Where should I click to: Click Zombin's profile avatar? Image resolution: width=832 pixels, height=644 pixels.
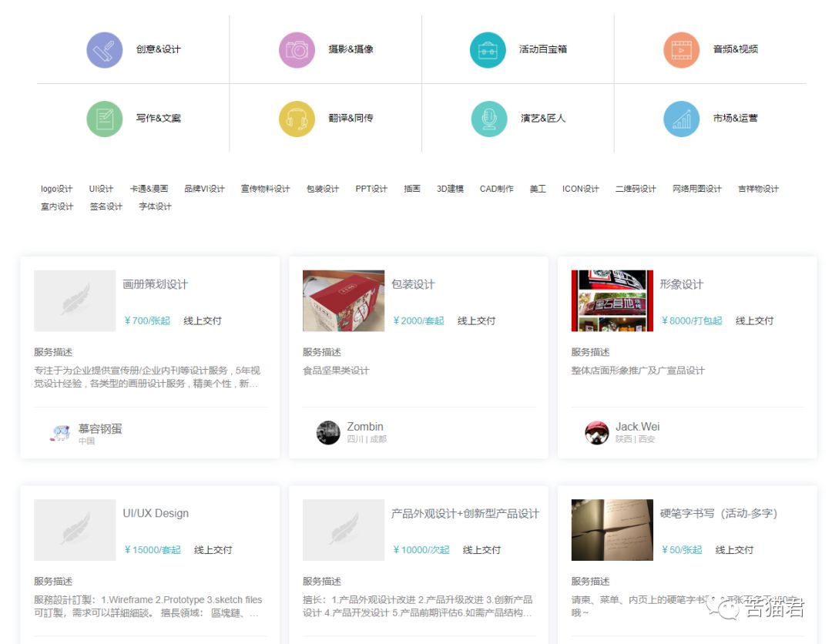click(x=327, y=431)
